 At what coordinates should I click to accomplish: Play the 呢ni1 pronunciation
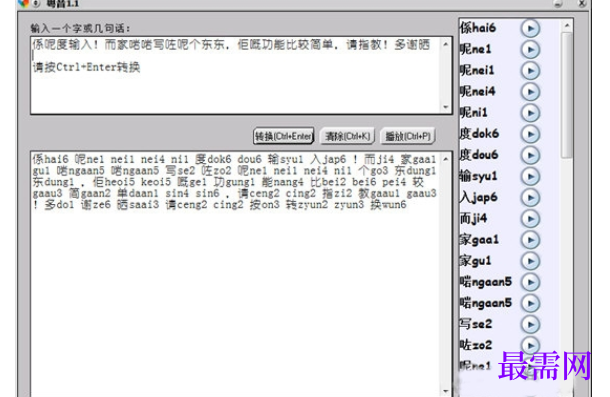(x=530, y=113)
